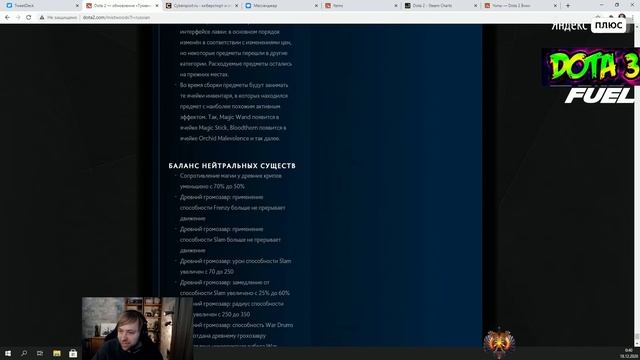
Task: Click the streamer webcam thumbnail
Action: pyautogui.click(x=137, y=328)
